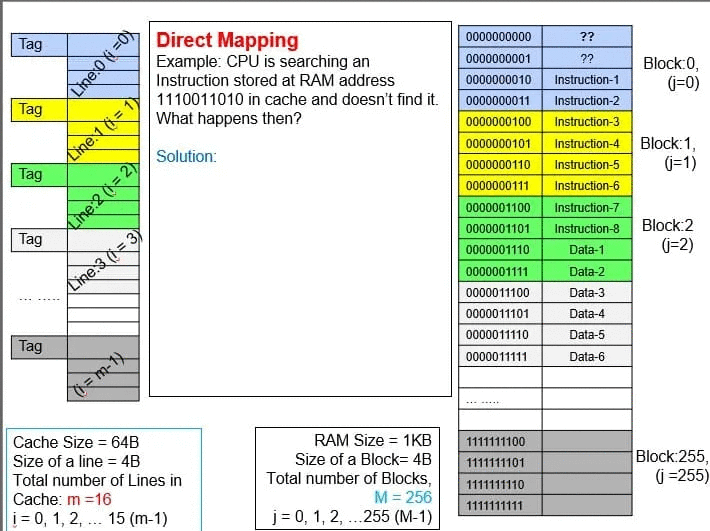The height and width of the screenshot is (531, 710).
Task: Select the Data-4 cell
Action: [x=587, y=314]
